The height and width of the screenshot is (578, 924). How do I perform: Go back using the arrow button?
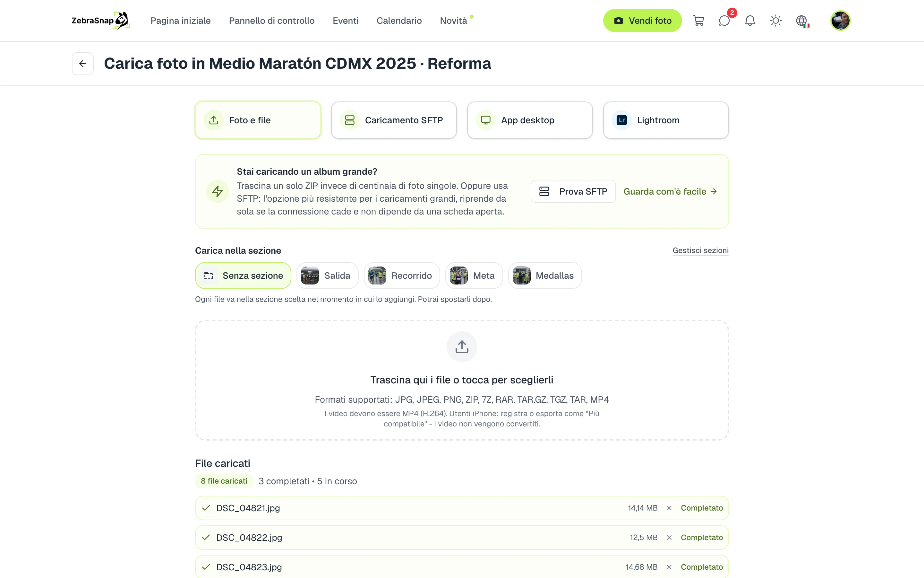pos(83,64)
